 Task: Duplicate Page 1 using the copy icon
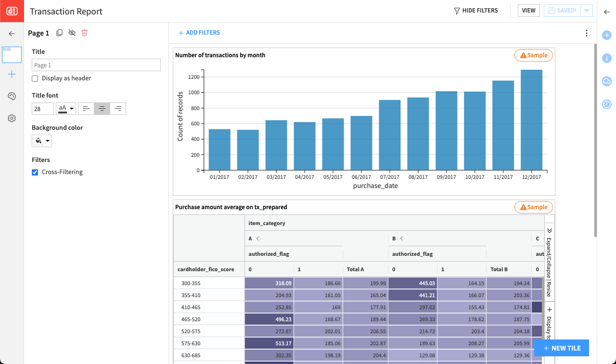pos(59,33)
